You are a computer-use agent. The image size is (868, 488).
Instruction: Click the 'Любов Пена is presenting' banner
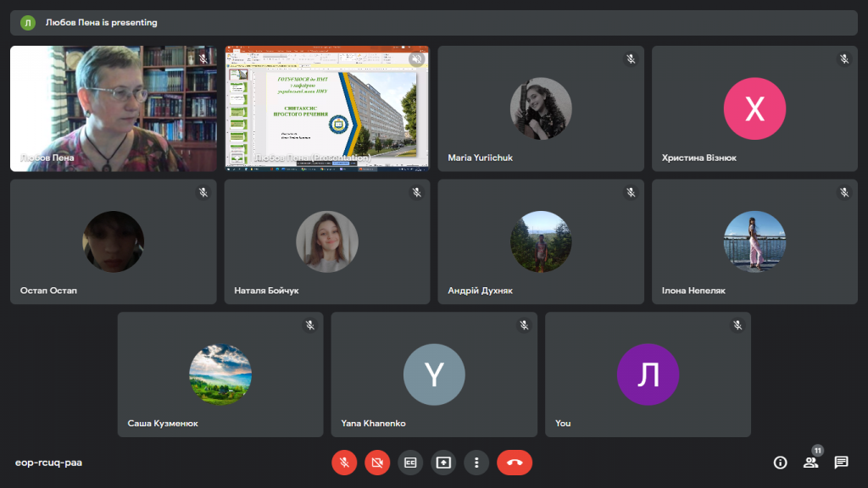click(x=434, y=23)
